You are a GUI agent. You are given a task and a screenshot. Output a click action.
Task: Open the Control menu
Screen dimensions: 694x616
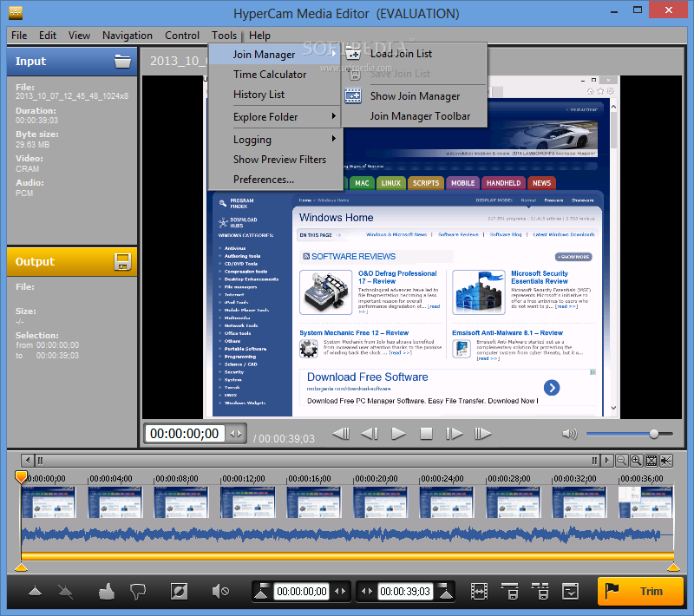[182, 36]
